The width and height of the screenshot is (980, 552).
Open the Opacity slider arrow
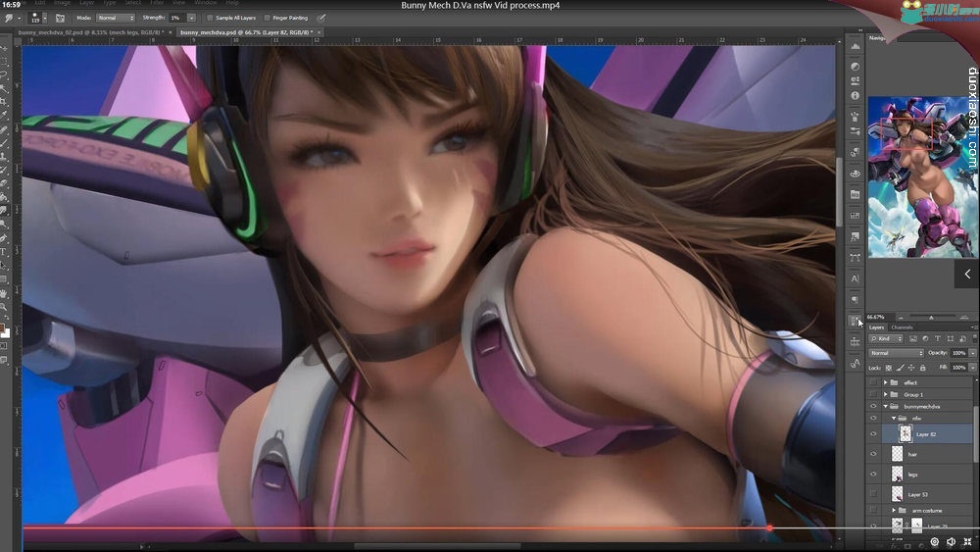point(972,353)
